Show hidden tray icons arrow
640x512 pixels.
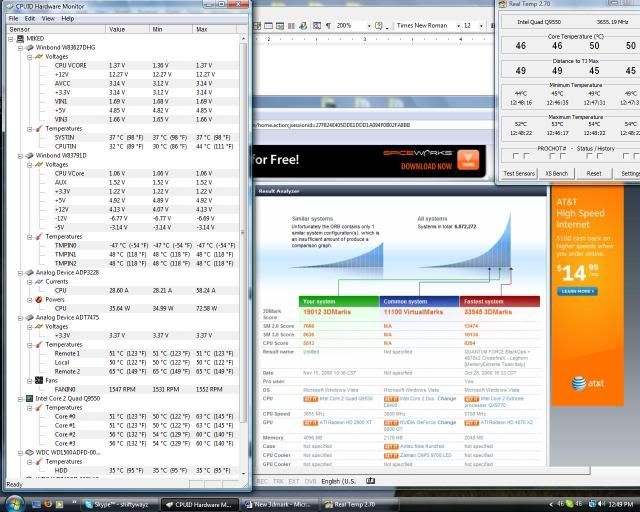coord(551,504)
